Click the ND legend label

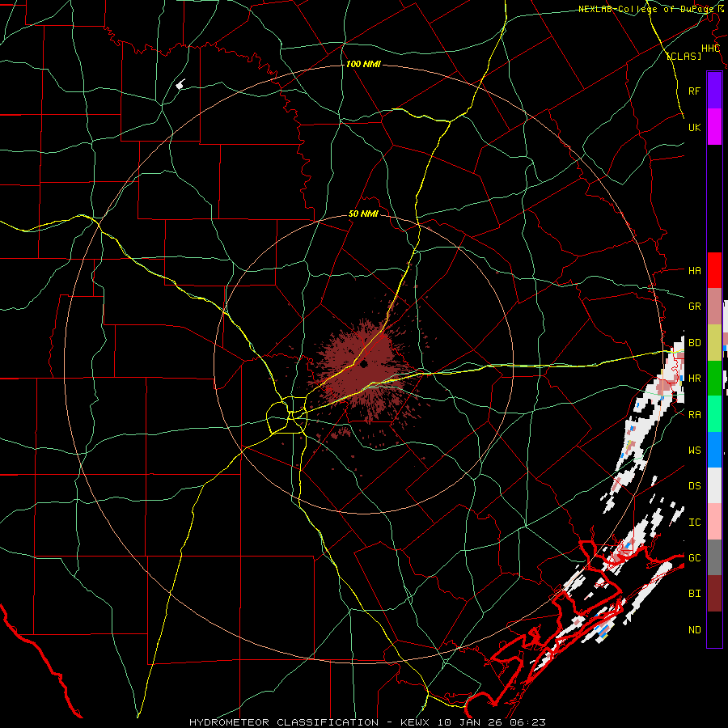coord(694,629)
